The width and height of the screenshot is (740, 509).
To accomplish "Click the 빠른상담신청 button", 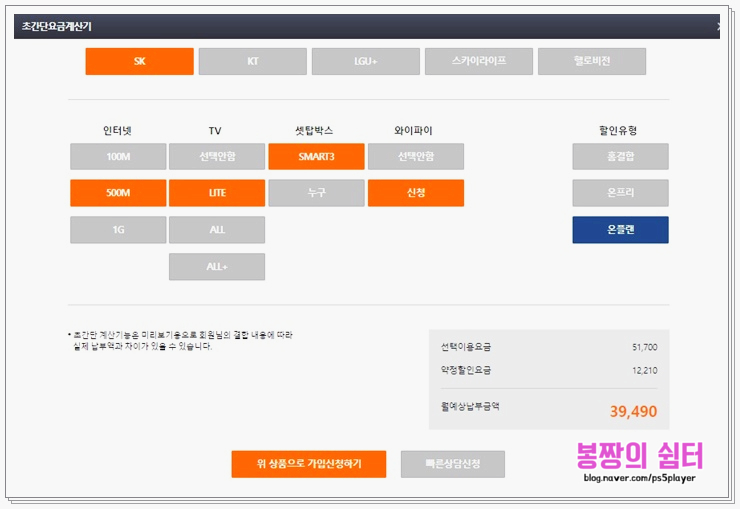I will (x=453, y=464).
